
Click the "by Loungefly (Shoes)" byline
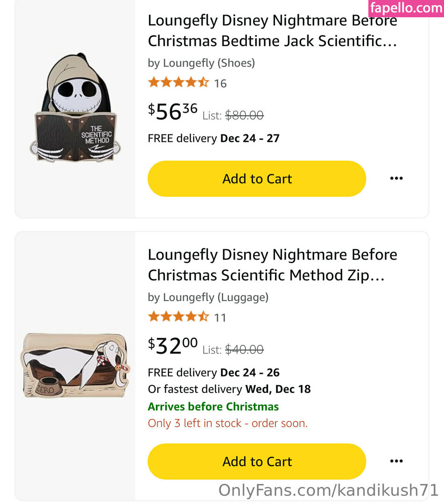click(x=201, y=63)
